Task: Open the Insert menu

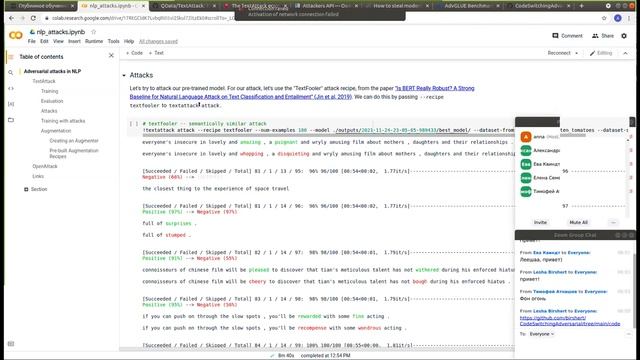Action: tap(74, 41)
